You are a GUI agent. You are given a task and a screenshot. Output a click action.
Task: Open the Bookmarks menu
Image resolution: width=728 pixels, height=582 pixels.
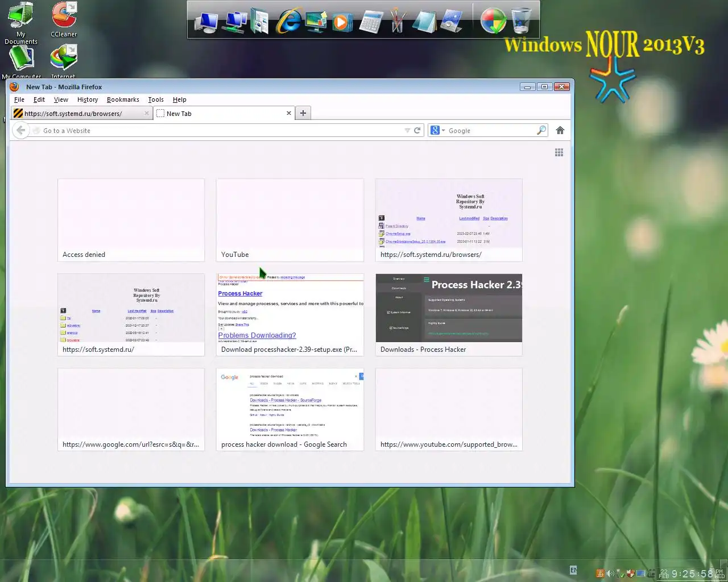(x=123, y=99)
